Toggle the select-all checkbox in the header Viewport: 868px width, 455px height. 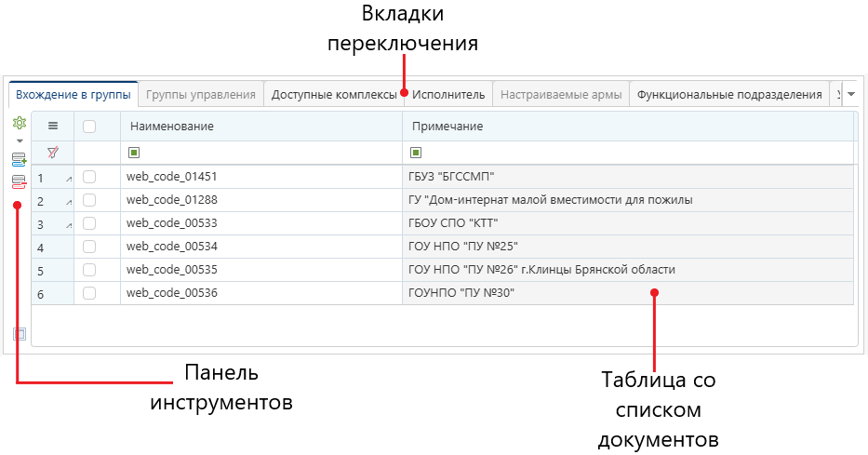[x=89, y=127]
